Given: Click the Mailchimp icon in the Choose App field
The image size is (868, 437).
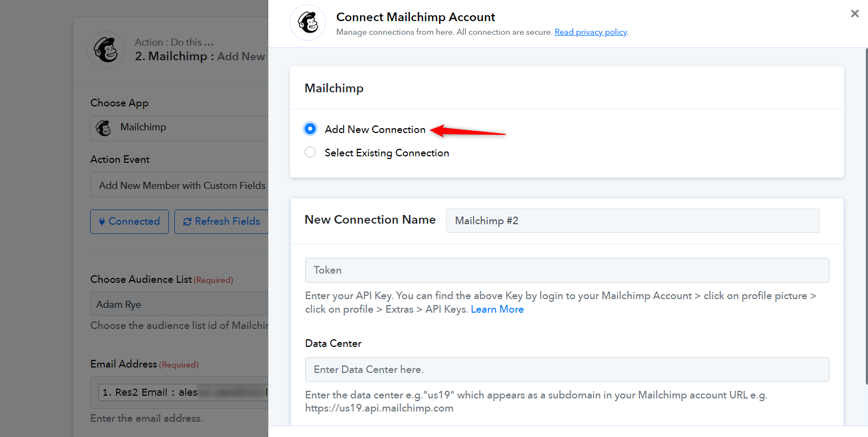Looking at the screenshot, I should (103, 128).
